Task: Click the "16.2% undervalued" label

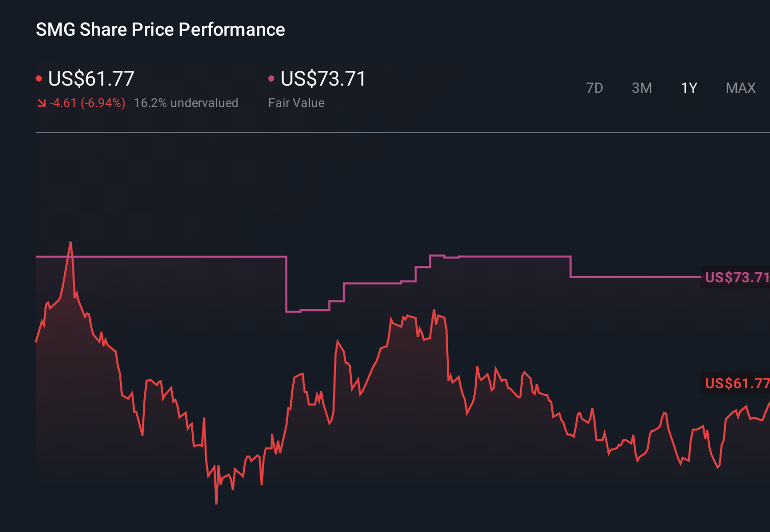Action: pos(186,103)
